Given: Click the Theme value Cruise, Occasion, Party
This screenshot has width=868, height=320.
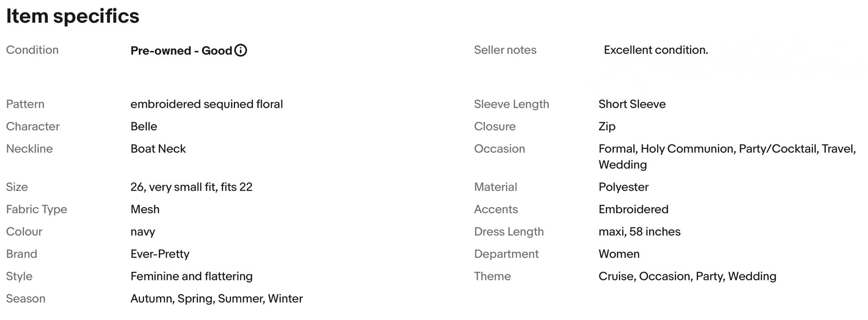Looking at the screenshot, I should click(x=687, y=276).
